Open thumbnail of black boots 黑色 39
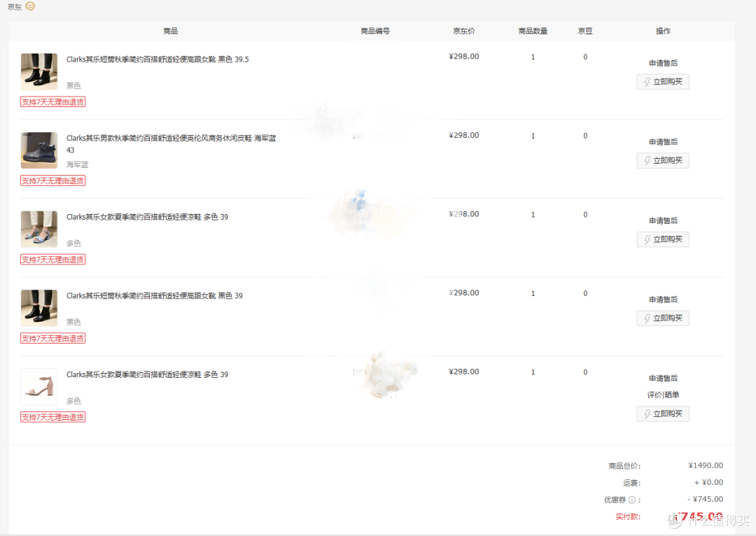The image size is (756, 536). coord(39,308)
